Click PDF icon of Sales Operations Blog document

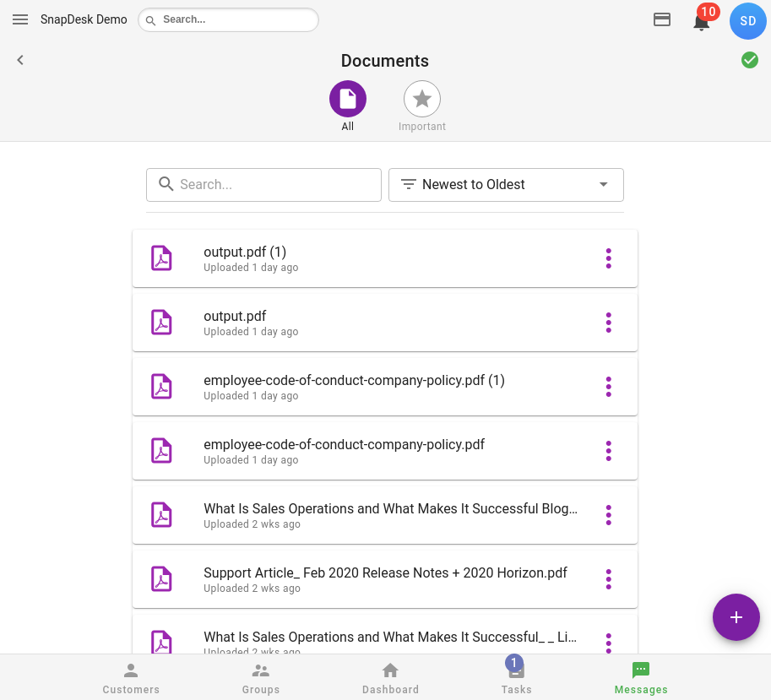click(161, 515)
